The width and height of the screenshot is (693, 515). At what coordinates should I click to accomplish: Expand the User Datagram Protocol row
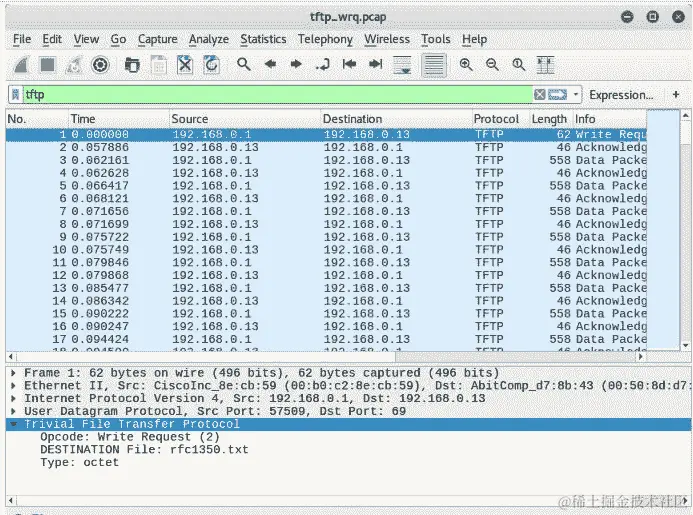click(13, 411)
